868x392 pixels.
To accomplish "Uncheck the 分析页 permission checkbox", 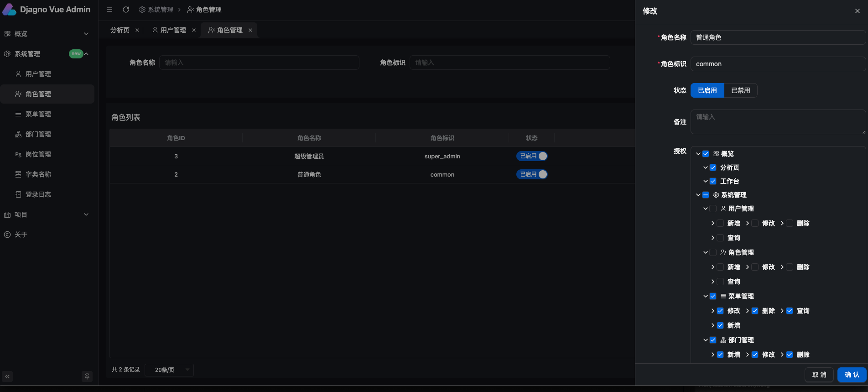I will pyautogui.click(x=713, y=167).
